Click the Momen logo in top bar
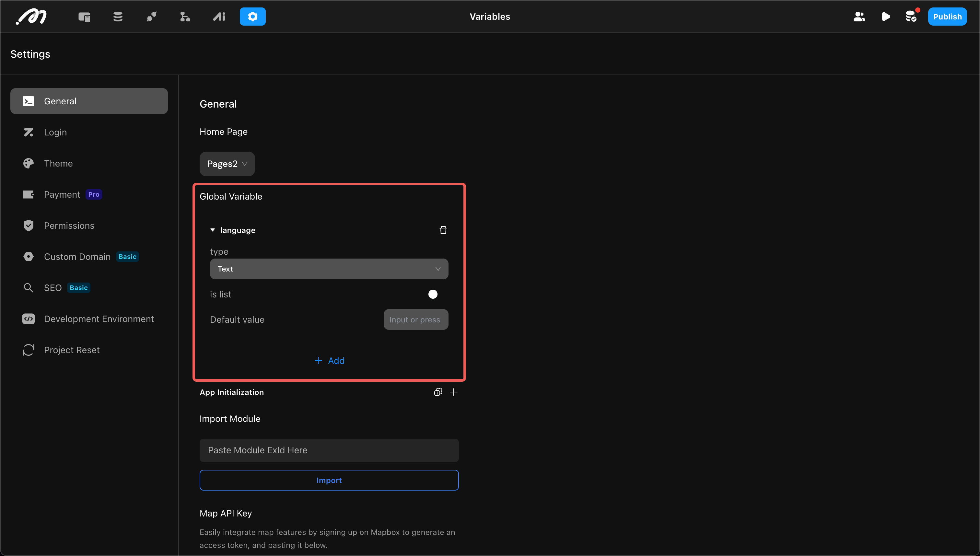The height and width of the screenshot is (556, 980). [31, 17]
